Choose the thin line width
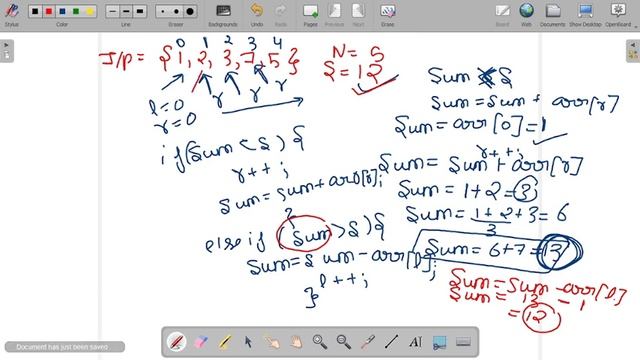Screen dimensions: 640x360 pos(113,11)
